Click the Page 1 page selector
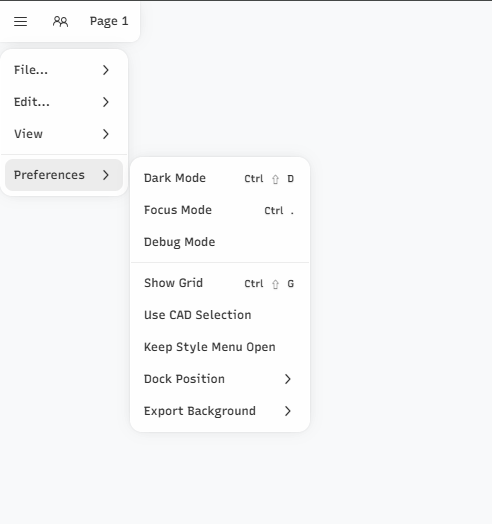This screenshot has height=524, width=492. coord(109,21)
